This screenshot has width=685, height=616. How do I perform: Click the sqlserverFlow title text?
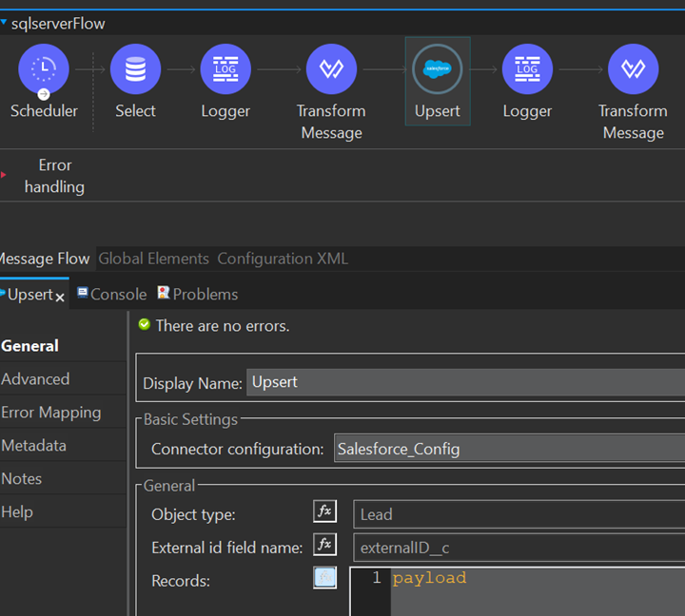[x=58, y=23]
